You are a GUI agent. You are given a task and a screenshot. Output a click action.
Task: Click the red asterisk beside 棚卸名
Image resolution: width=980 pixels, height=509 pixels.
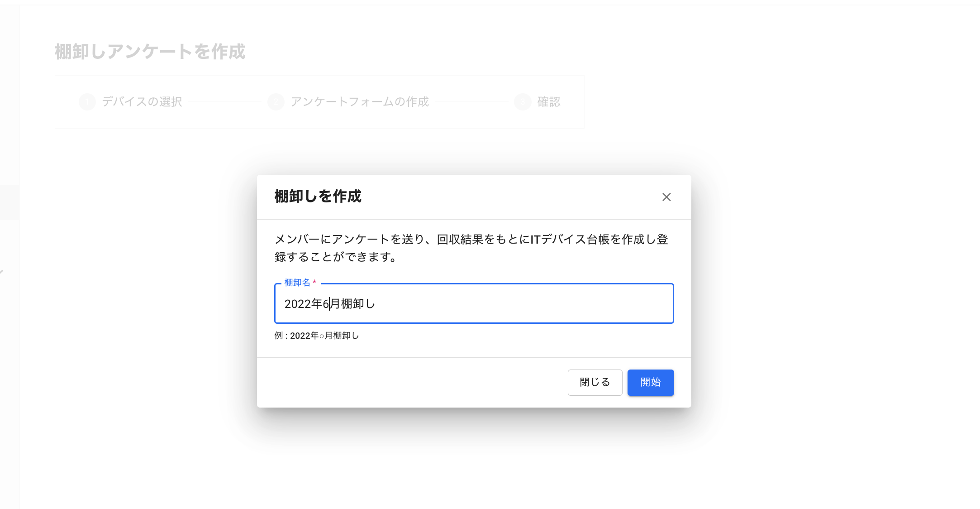pyautogui.click(x=314, y=283)
